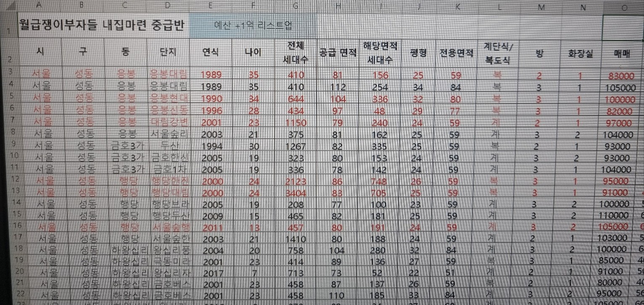
Task: Click total households cell 1150
Action: pyautogui.click(x=296, y=123)
